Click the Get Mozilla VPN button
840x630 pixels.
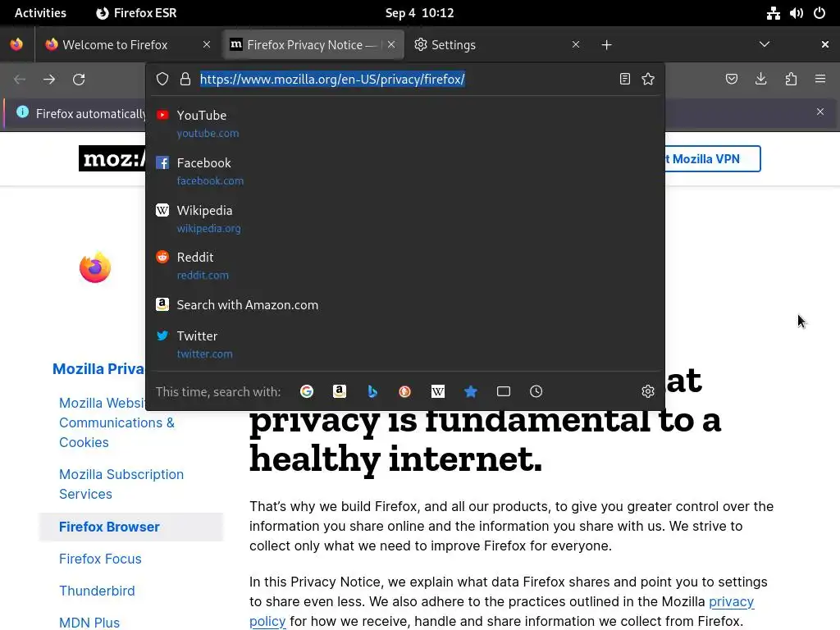(x=712, y=159)
